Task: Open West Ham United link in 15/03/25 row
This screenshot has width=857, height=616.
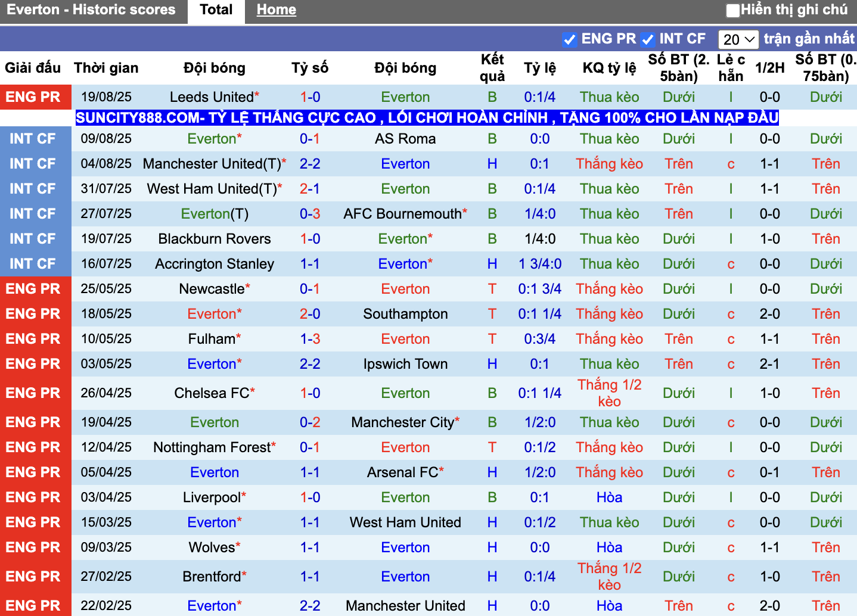Action: (x=405, y=522)
